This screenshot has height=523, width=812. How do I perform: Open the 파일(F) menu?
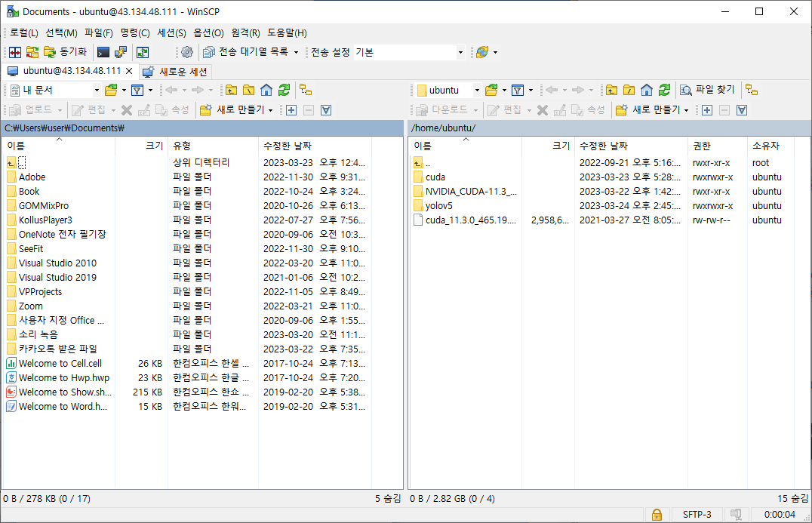98,32
